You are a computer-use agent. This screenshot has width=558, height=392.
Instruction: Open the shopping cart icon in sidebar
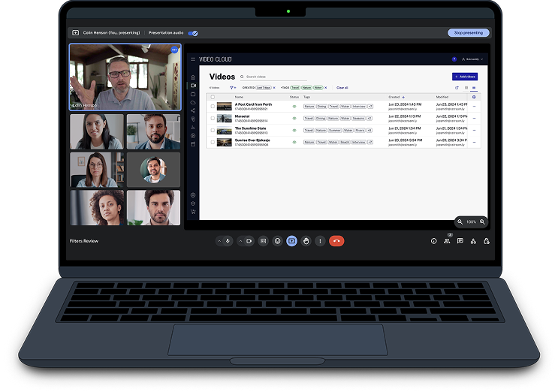point(193,212)
